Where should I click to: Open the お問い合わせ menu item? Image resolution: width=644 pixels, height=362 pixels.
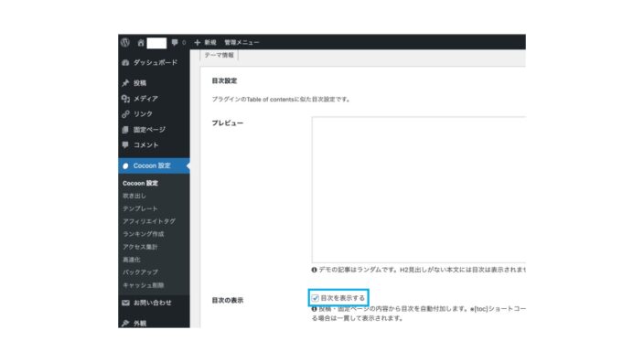tap(154, 303)
